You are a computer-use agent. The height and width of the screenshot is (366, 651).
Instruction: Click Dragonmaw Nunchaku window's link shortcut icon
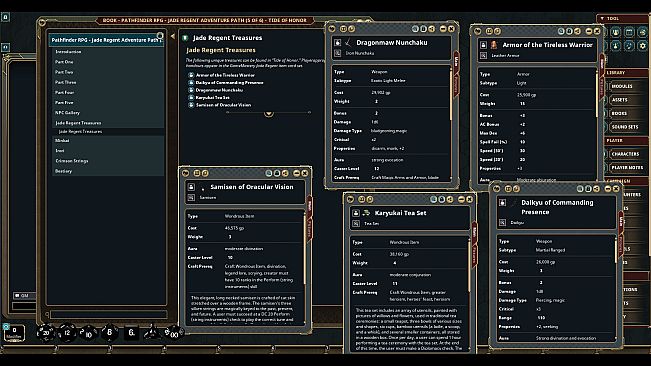tap(332, 29)
